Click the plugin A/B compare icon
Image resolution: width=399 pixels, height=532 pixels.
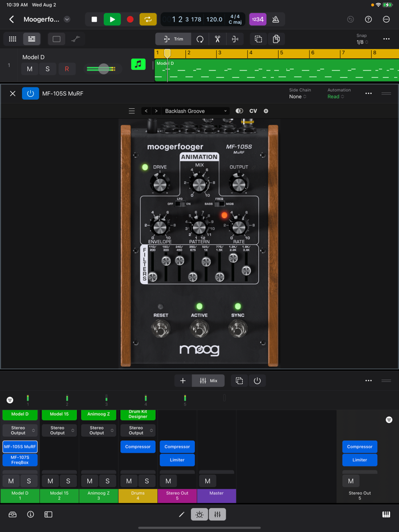(239, 111)
